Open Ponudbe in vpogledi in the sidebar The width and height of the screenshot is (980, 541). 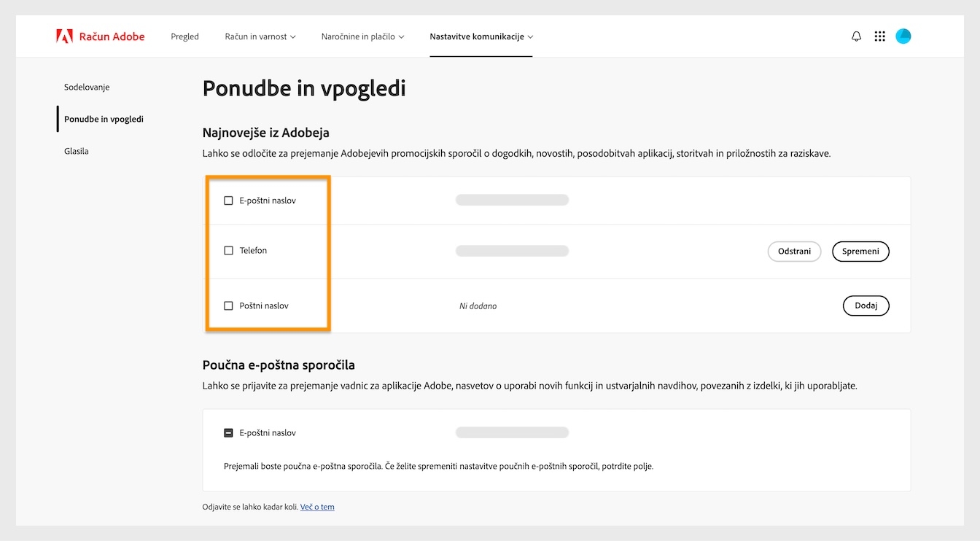pyautogui.click(x=104, y=119)
